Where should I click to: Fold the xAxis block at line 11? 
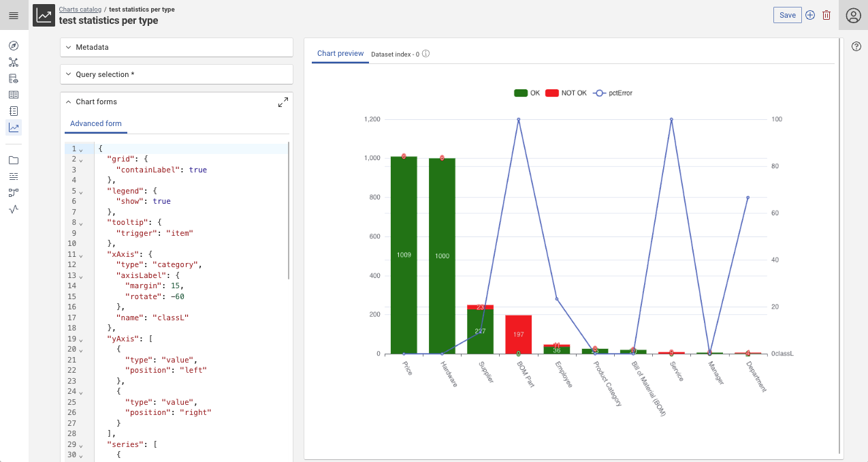coord(81,255)
